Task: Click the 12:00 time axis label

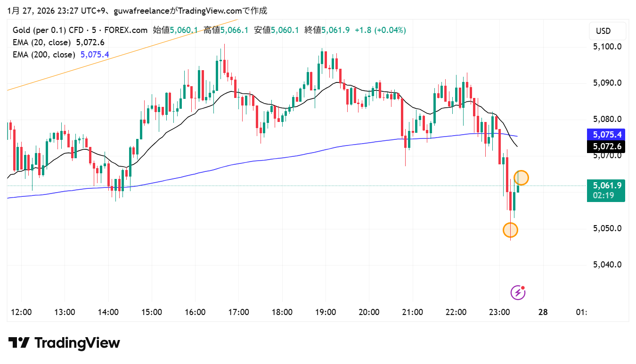Action: click(x=21, y=312)
